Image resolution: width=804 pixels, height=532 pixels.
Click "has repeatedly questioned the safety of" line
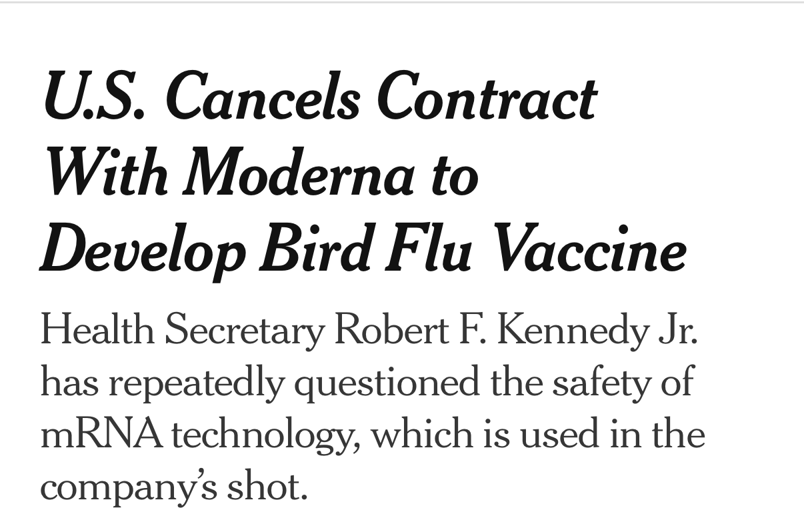367,384
